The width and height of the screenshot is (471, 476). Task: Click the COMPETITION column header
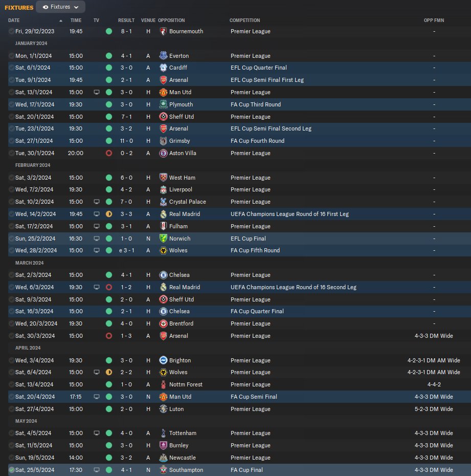coord(245,20)
